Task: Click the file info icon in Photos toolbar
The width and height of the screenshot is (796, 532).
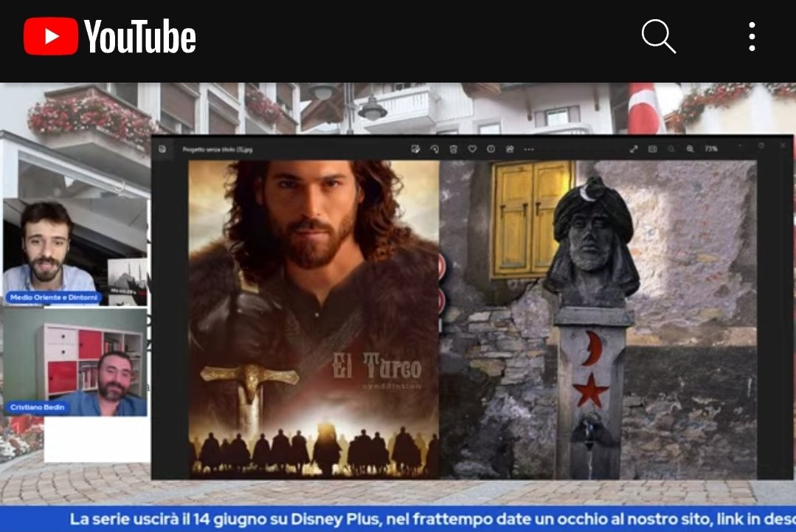Action: click(x=491, y=149)
